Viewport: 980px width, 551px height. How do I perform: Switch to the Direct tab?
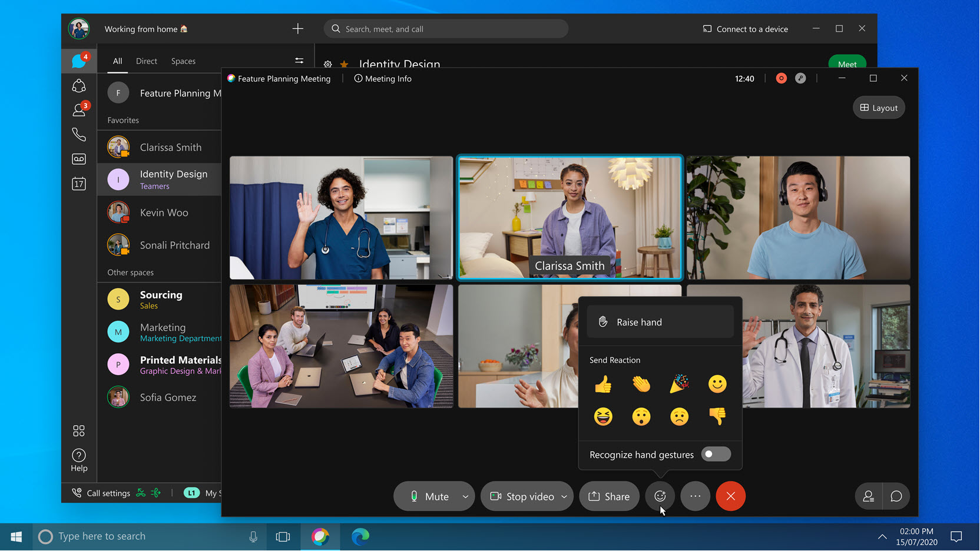(147, 61)
